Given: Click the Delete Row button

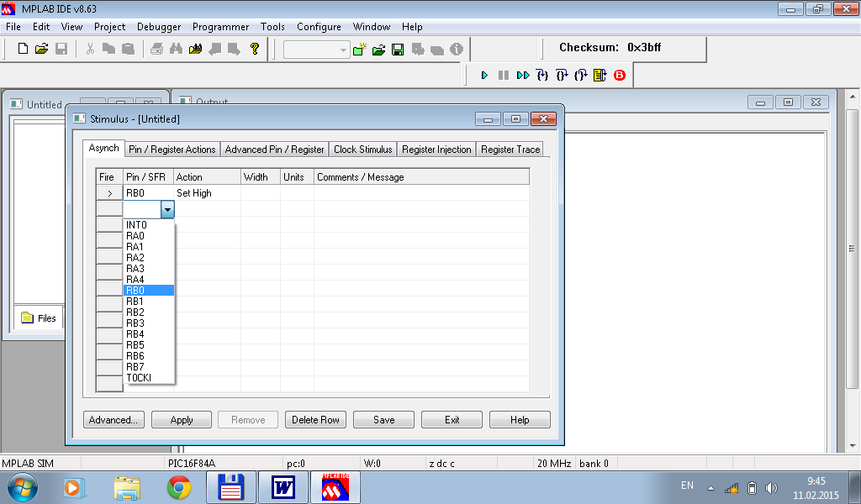Looking at the screenshot, I should (315, 419).
